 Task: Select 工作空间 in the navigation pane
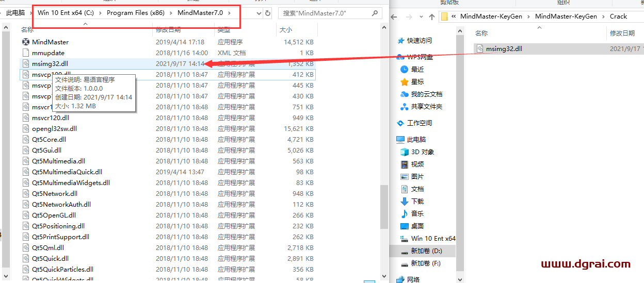[x=420, y=123]
